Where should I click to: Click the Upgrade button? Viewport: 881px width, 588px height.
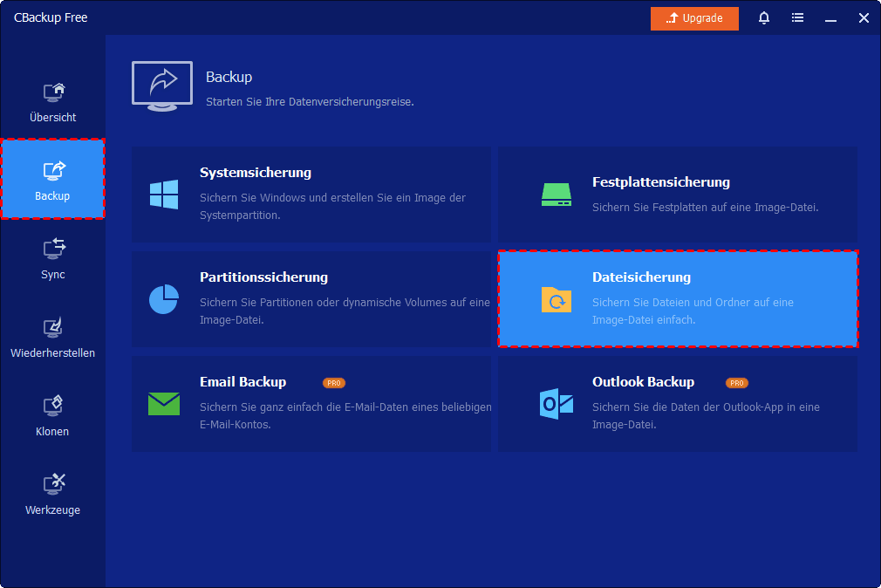click(x=694, y=18)
